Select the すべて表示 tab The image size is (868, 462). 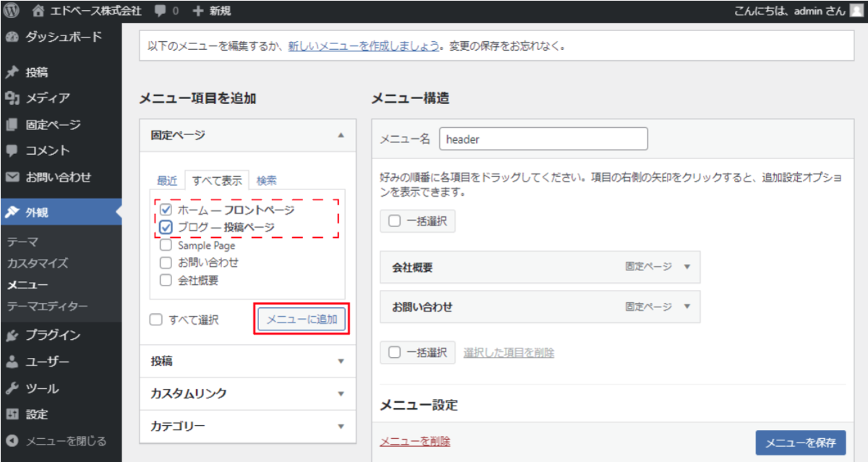pyautogui.click(x=217, y=180)
